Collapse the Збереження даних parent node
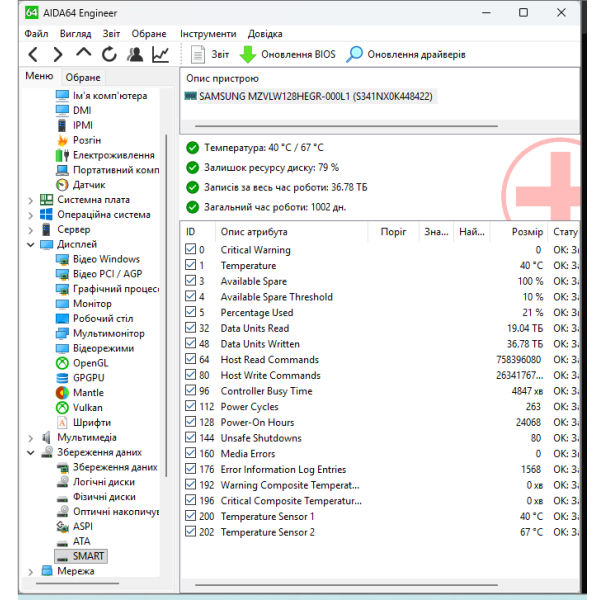The width and height of the screenshot is (600, 600). tap(31, 452)
